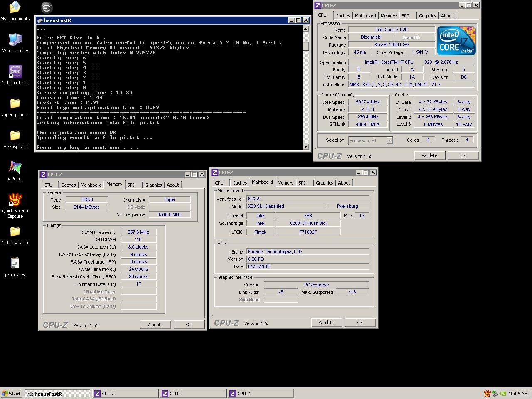
Task: Open the My Computer desktop icon
Action: point(15,43)
